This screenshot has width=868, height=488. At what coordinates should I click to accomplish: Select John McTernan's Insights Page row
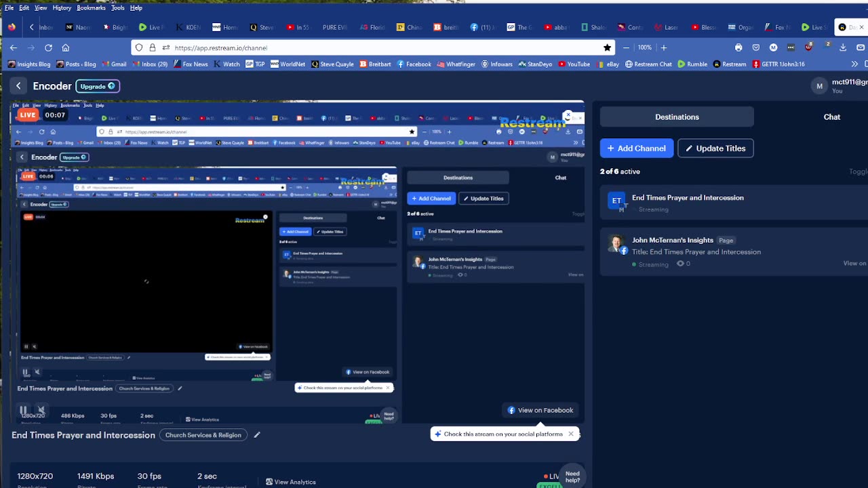click(x=734, y=252)
